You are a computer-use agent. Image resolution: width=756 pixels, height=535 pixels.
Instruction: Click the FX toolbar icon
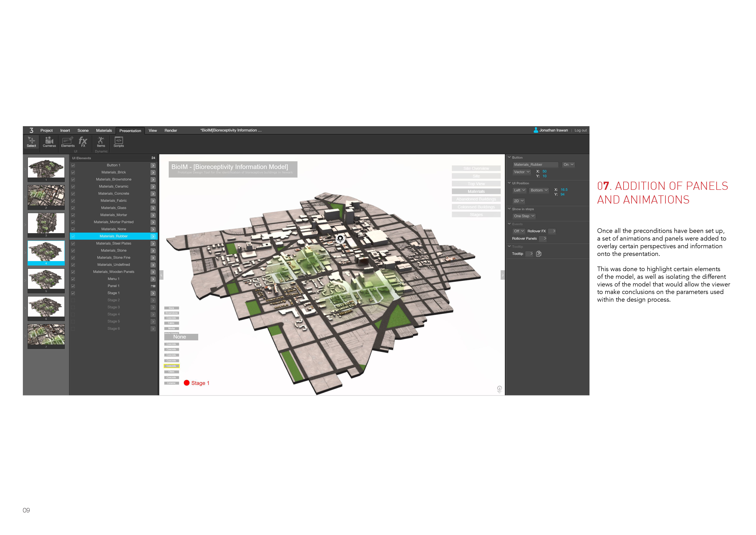point(83,142)
